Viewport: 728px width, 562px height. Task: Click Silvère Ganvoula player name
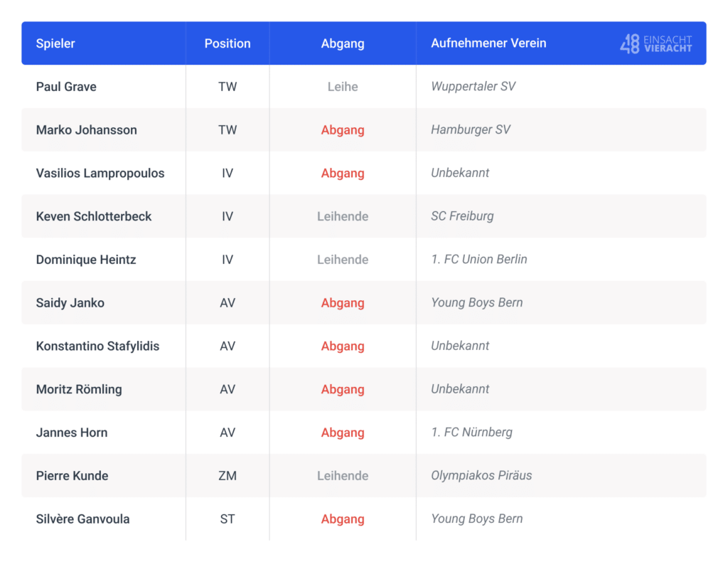[82, 519]
